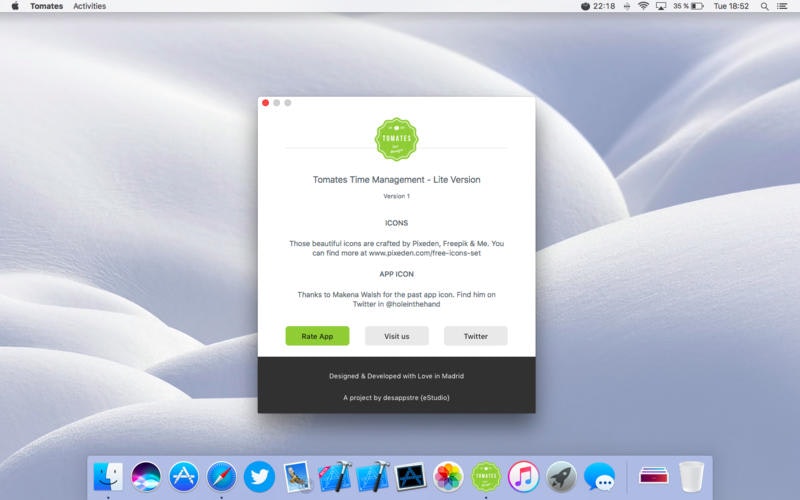
Task: Open the plain Xcode hammer icon in dock
Action: (x=373, y=476)
